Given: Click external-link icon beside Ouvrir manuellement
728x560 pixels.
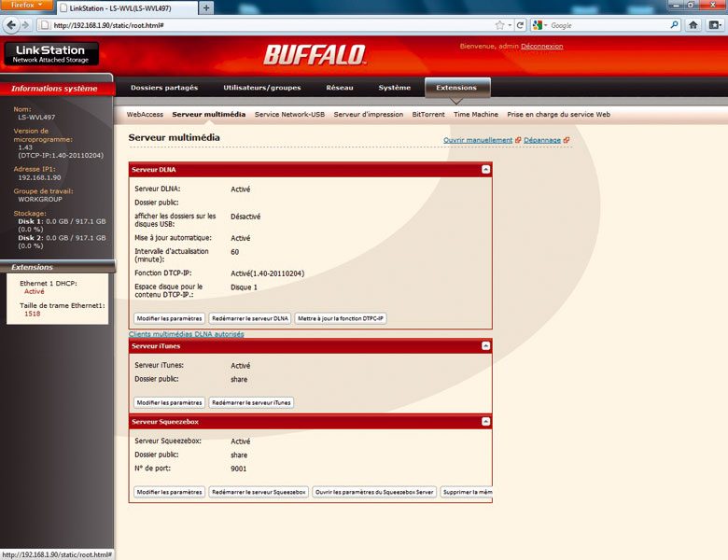Looking at the screenshot, I should coord(518,140).
